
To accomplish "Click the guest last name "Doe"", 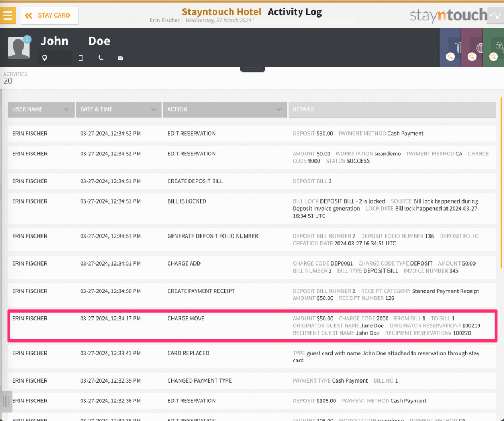I will point(99,41).
